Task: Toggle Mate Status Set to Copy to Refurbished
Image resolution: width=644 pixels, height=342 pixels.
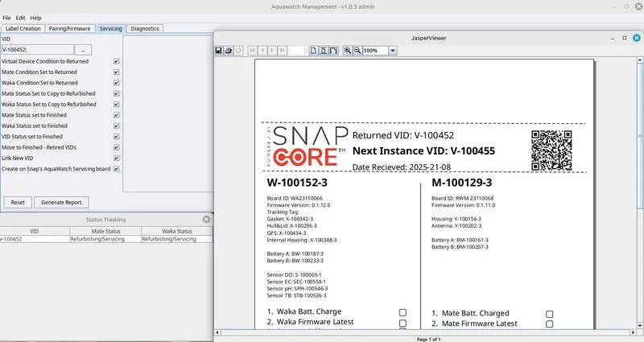Action: tap(117, 93)
